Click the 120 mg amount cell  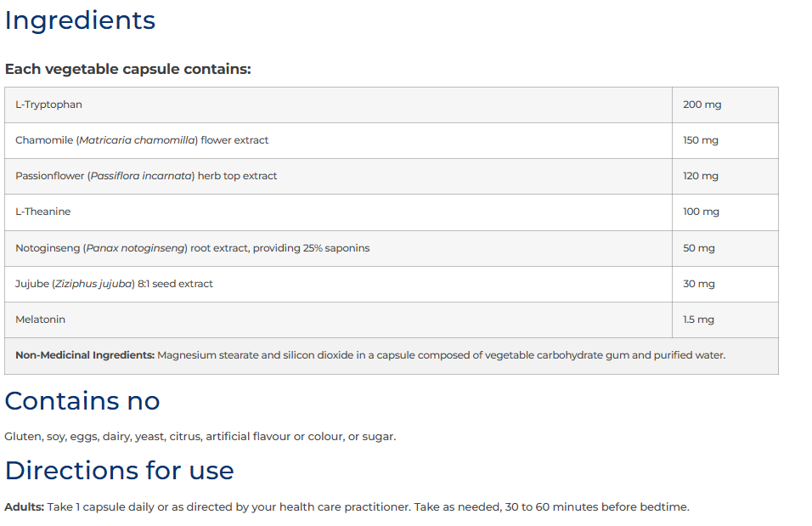[725, 176]
